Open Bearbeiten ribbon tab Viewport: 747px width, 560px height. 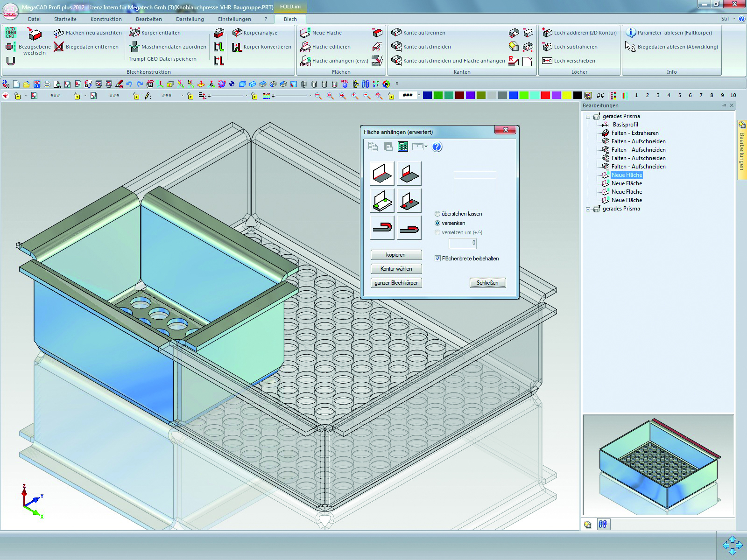tap(149, 19)
